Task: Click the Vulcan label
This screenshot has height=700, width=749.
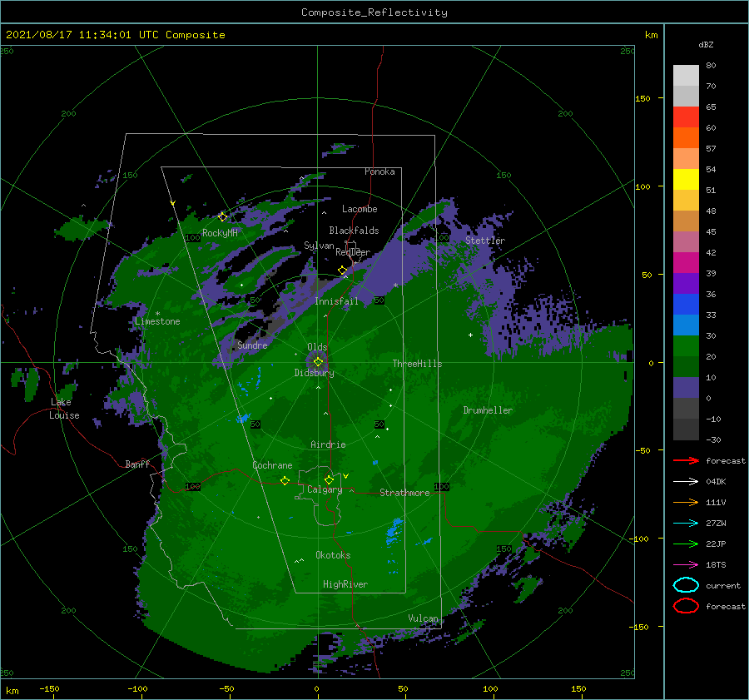Action: (423, 618)
